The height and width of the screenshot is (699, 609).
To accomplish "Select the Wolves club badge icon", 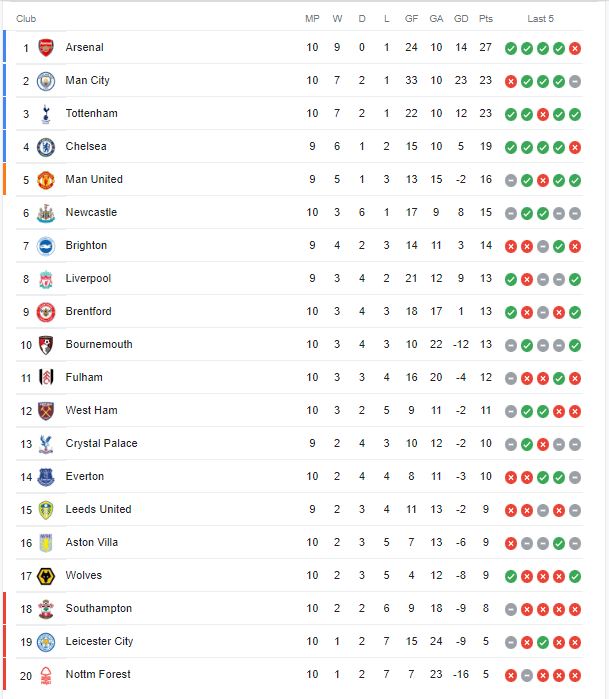I will click(45, 575).
